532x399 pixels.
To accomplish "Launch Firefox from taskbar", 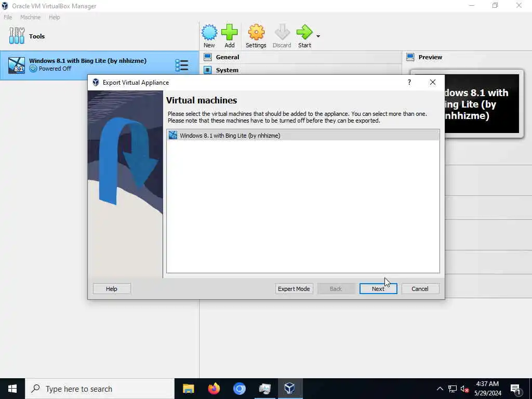I will (x=214, y=389).
